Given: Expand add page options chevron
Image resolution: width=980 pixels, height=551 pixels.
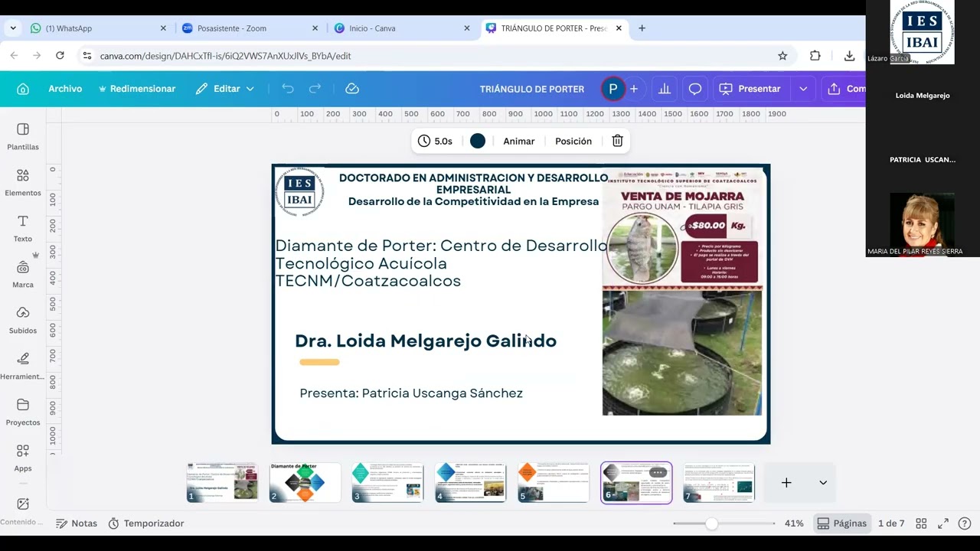Looking at the screenshot, I should point(823,483).
